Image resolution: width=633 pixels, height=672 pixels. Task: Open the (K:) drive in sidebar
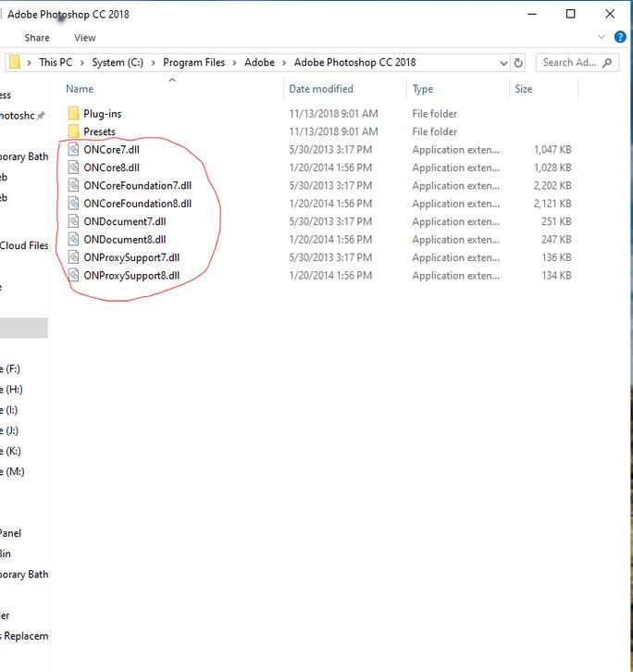coord(11,452)
